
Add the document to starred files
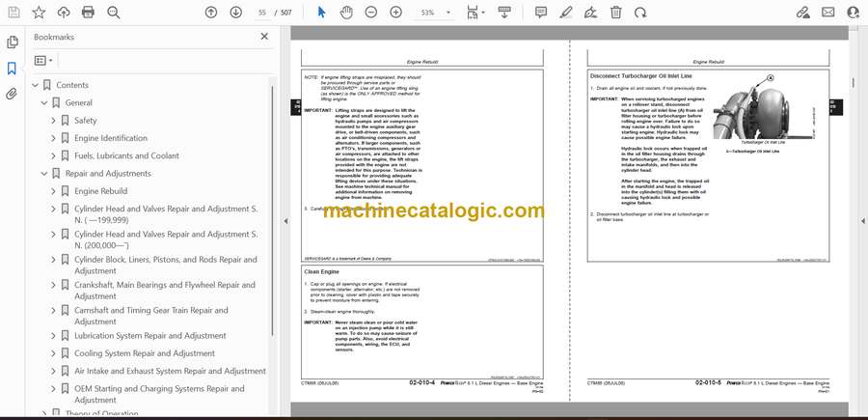coord(39,13)
